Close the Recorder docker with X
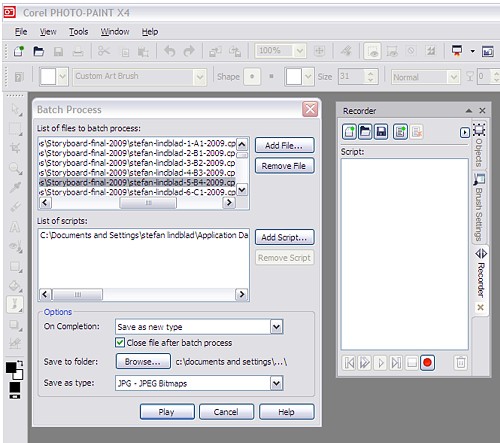The height and width of the screenshot is (443, 500). tap(482, 111)
